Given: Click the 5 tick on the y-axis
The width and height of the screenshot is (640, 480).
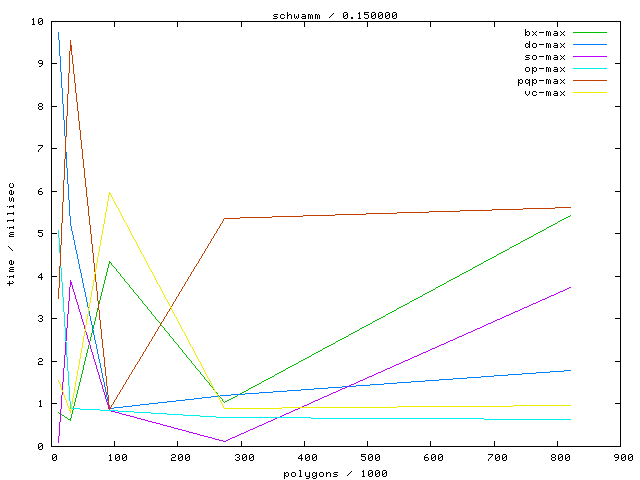Looking at the screenshot, I should (40, 234).
